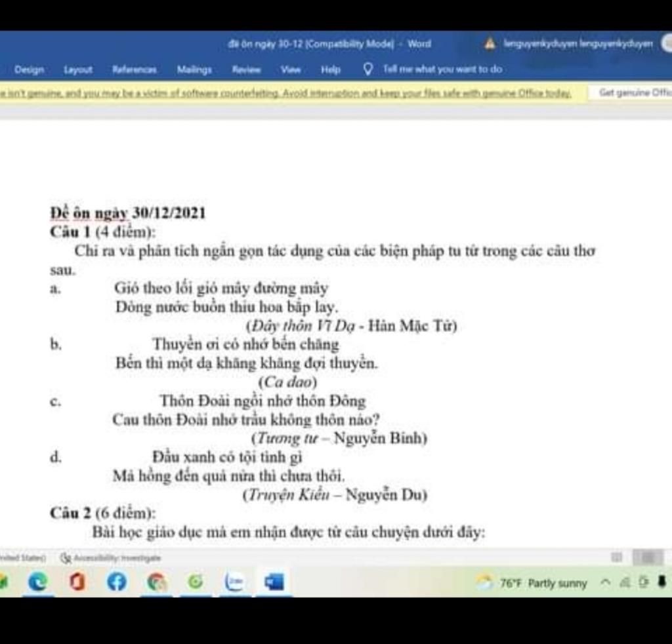Screen dimensions: 672x644
Task: Click the lightbulb Tell me icon
Action: (367, 69)
